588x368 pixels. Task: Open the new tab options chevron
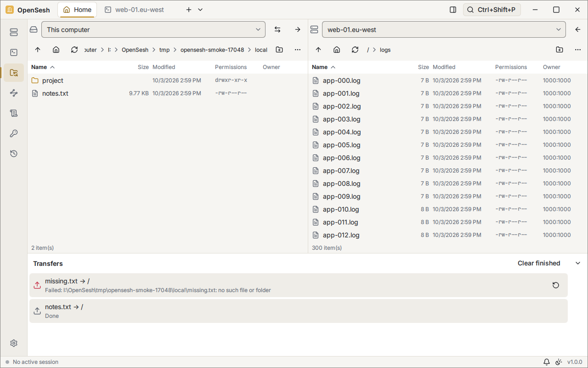click(200, 10)
